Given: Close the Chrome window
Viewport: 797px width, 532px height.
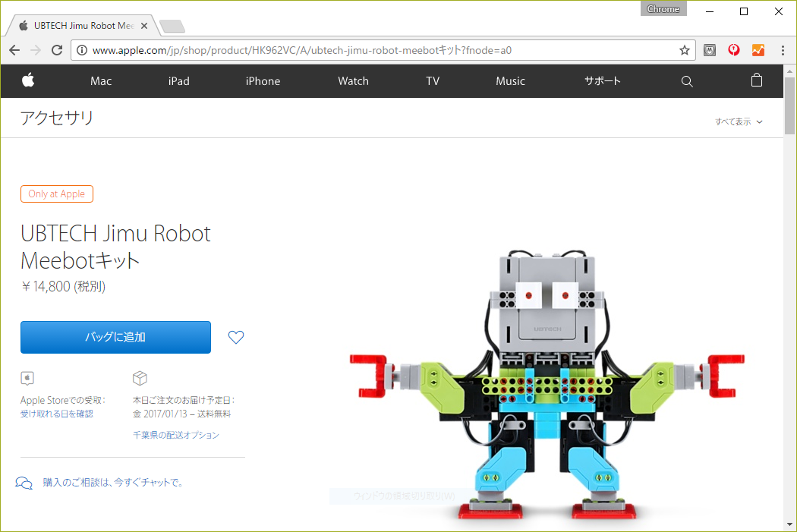Looking at the screenshot, I should [x=778, y=11].
